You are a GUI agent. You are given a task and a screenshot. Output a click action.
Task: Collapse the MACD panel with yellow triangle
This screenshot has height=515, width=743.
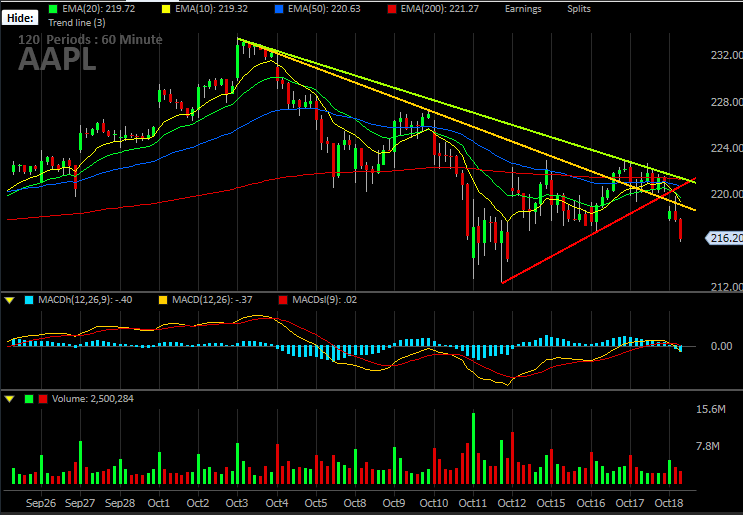pyautogui.click(x=9, y=300)
